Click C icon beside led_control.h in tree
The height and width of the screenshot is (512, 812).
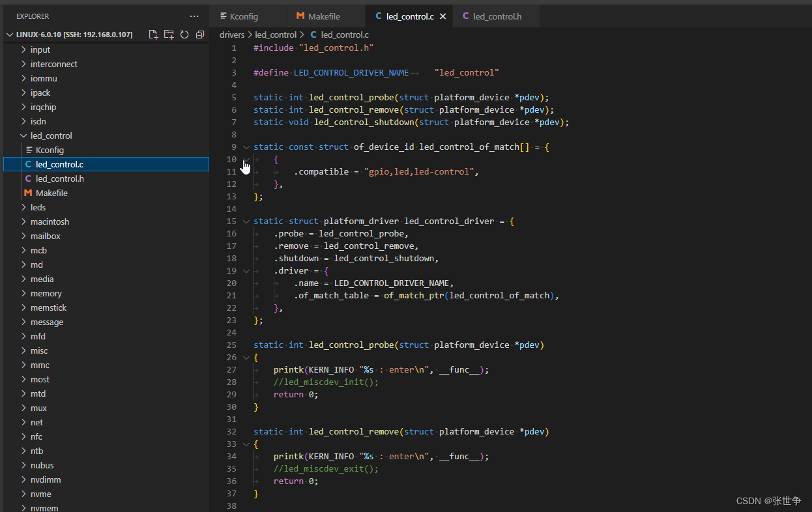28,178
